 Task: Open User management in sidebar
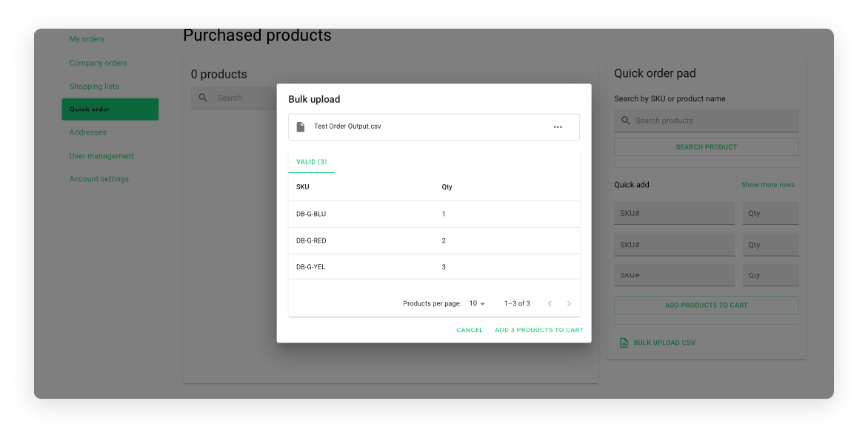point(102,156)
